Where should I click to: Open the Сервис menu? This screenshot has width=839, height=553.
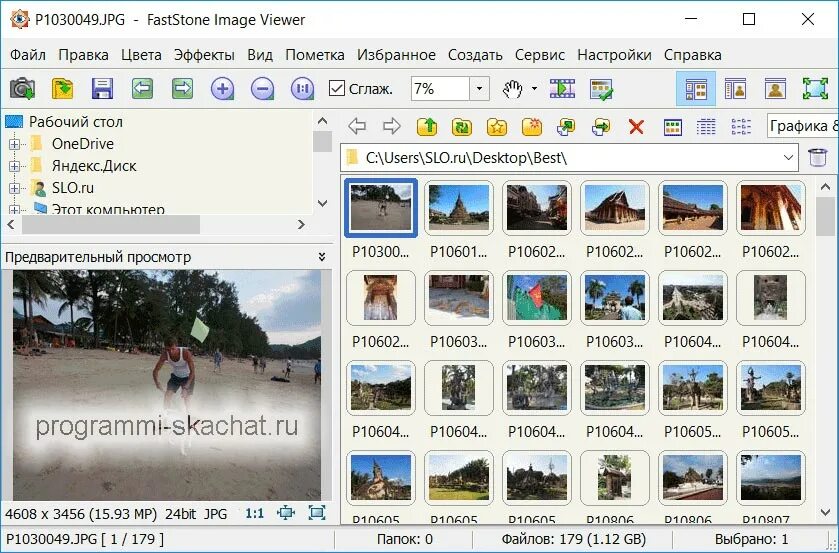pos(540,55)
